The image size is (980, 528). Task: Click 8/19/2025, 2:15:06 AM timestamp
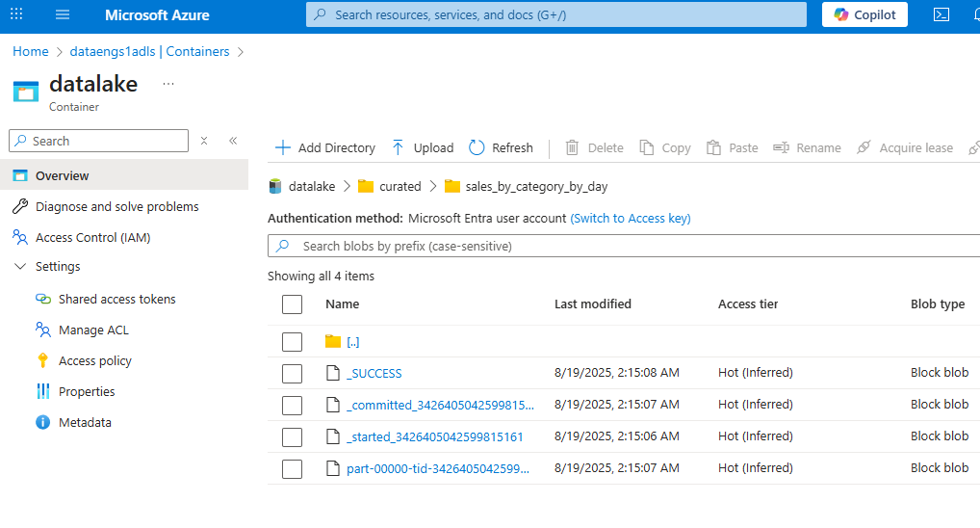tap(616, 436)
